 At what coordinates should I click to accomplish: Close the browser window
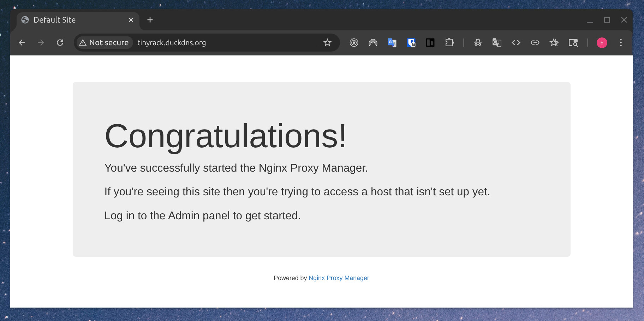coord(624,20)
